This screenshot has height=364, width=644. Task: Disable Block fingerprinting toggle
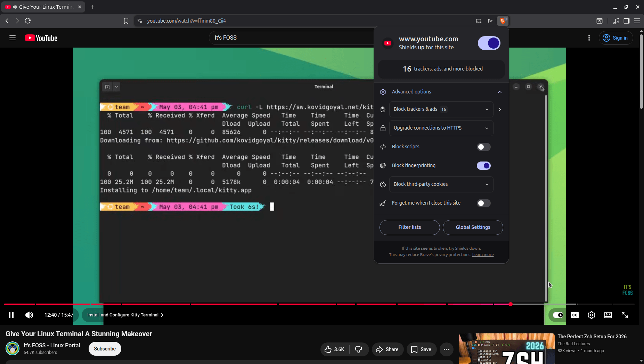tap(483, 166)
